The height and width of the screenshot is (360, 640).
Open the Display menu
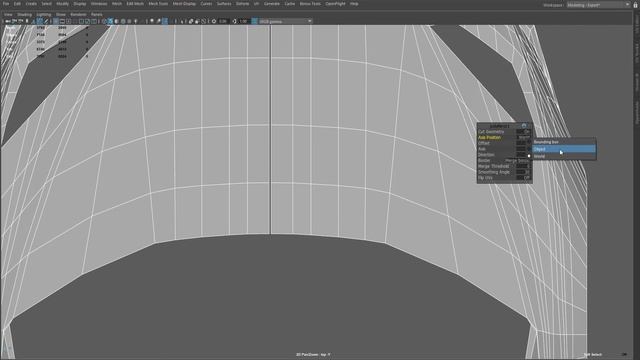[80, 4]
